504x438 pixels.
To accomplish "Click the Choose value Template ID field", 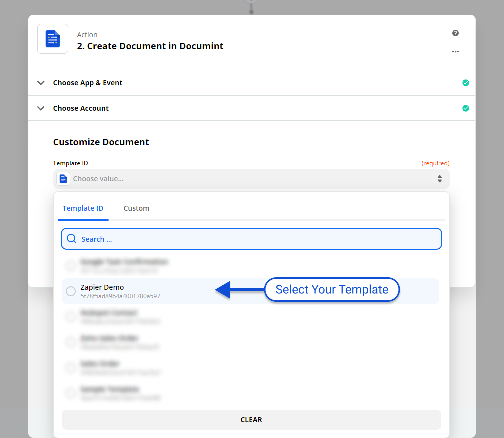I will pos(250,179).
